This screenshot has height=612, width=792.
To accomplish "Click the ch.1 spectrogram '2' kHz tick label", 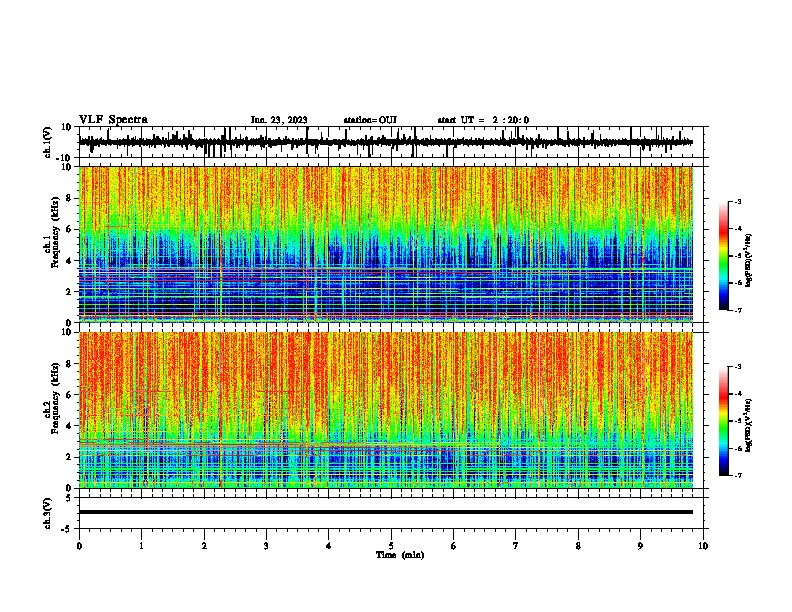I will pyautogui.click(x=69, y=292).
